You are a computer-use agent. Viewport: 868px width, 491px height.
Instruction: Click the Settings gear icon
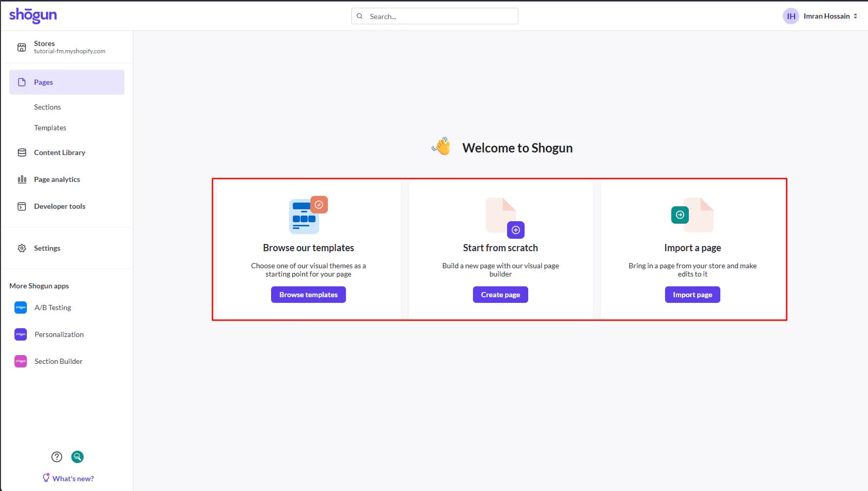(22, 248)
